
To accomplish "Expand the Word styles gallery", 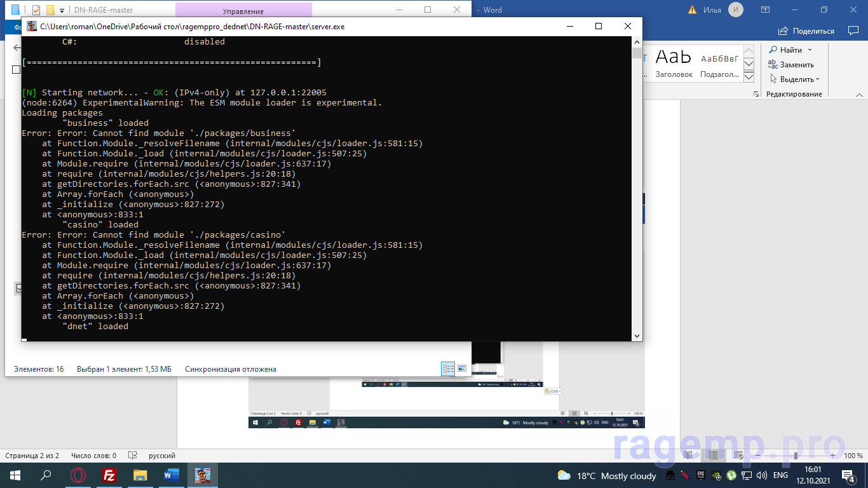I will 749,78.
